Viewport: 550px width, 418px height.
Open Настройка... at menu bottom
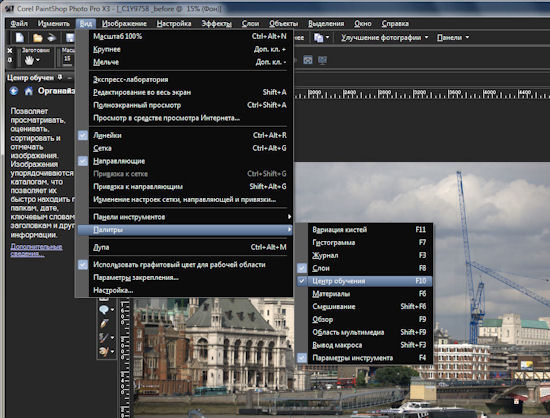185,290
